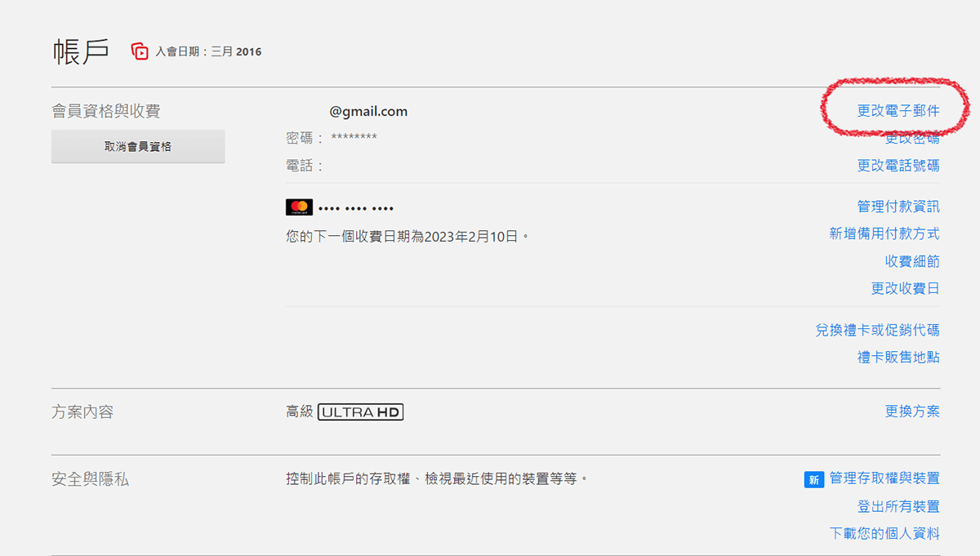Open 兌換禮卡或促銷代碼 link
980x556 pixels.
click(877, 330)
